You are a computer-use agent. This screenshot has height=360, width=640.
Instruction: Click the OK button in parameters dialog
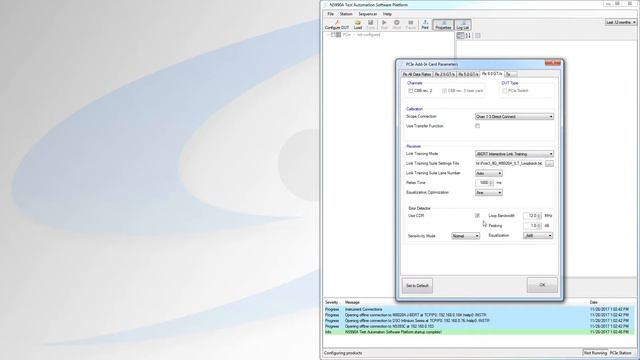point(542,285)
